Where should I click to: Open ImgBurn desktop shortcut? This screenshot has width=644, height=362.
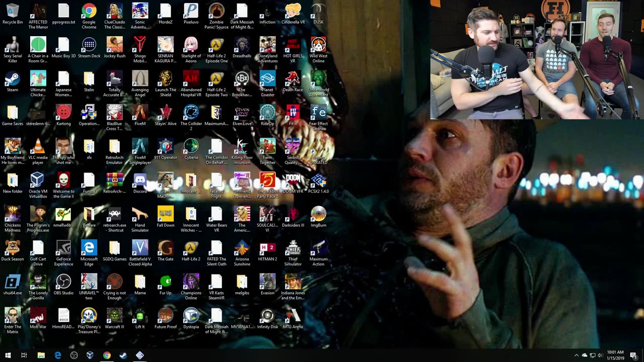point(318,217)
